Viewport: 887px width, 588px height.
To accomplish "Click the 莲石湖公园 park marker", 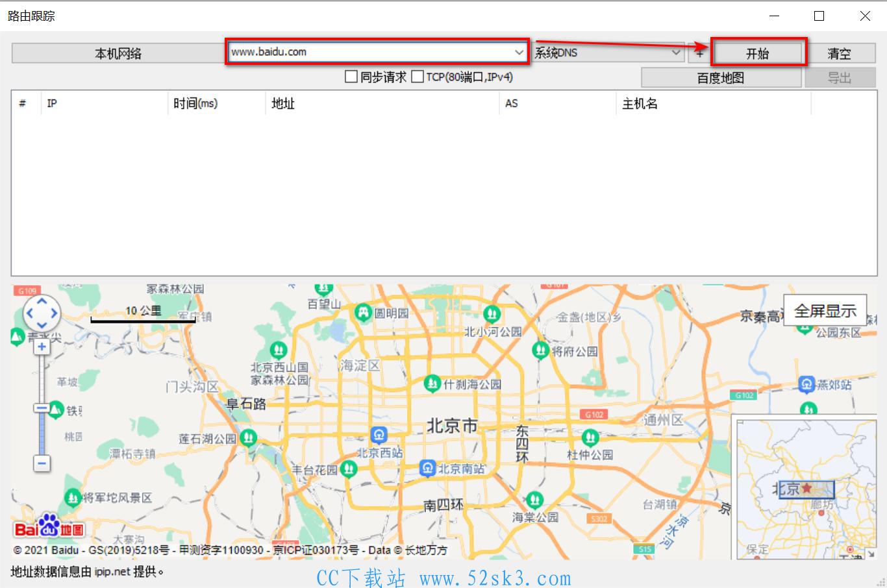I will coord(248,438).
